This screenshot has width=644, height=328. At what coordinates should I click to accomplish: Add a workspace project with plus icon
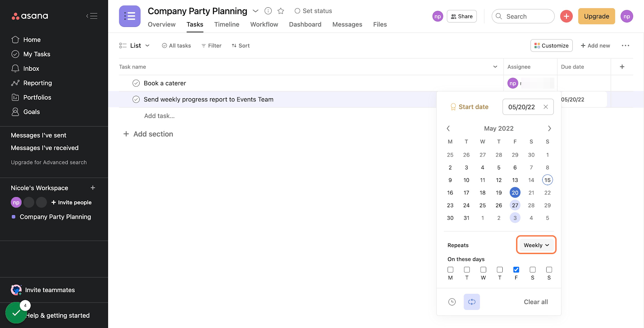93,188
